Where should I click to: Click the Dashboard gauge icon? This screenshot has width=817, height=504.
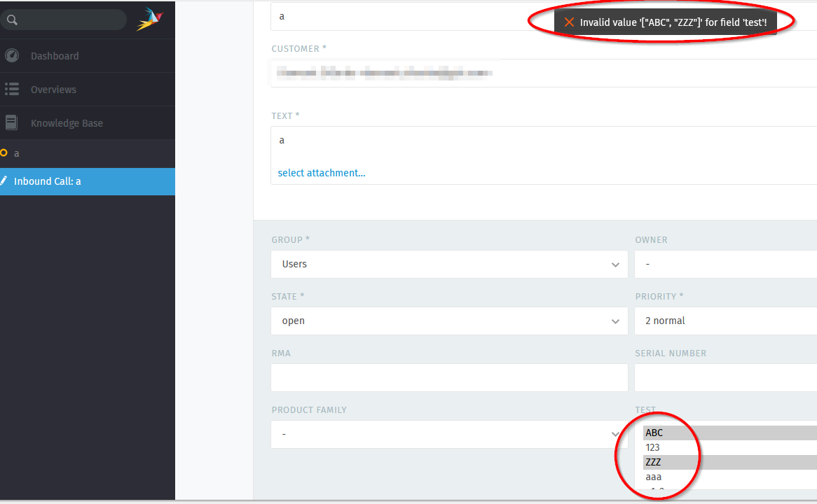tap(12, 55)
